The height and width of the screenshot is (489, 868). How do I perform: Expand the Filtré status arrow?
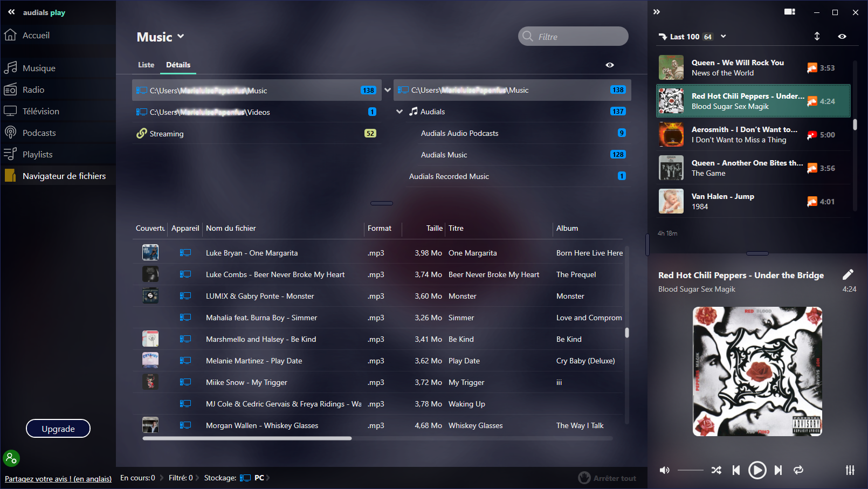[x=197, y=478]
